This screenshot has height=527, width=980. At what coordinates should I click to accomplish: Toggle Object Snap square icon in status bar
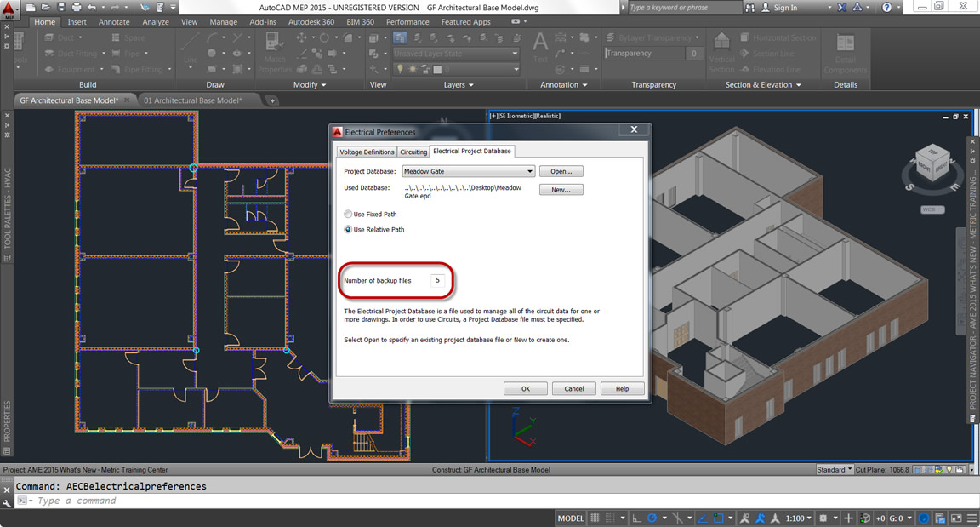click(x=719, y=518)
